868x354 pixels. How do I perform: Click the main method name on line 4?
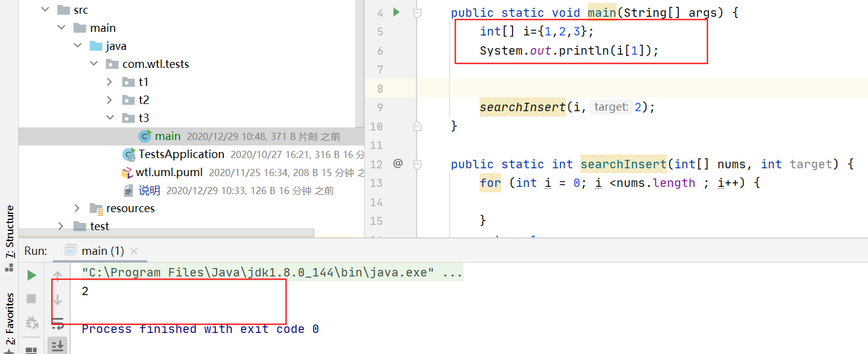[x=601, y=13]
